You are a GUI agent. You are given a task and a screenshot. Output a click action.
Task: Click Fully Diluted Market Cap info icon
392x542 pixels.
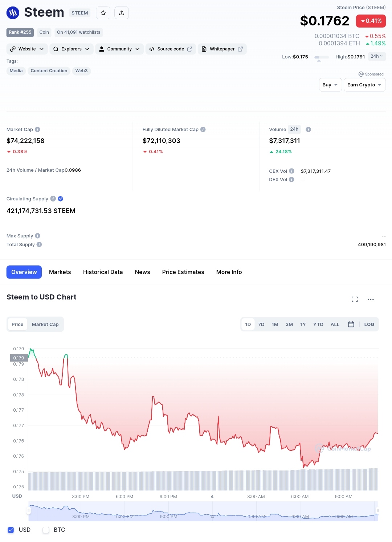coord(203,130)
